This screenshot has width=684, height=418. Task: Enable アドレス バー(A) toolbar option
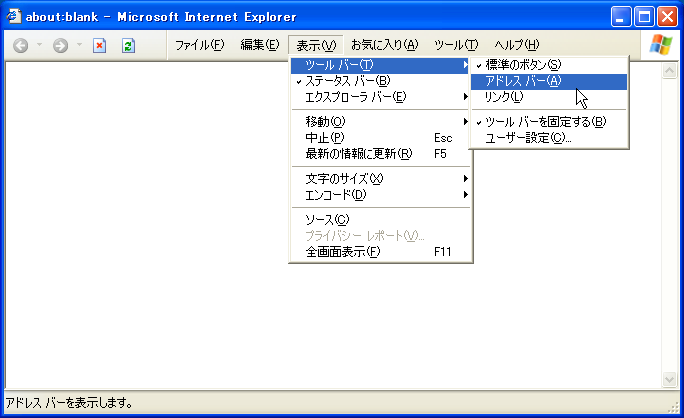coord(549,81)
